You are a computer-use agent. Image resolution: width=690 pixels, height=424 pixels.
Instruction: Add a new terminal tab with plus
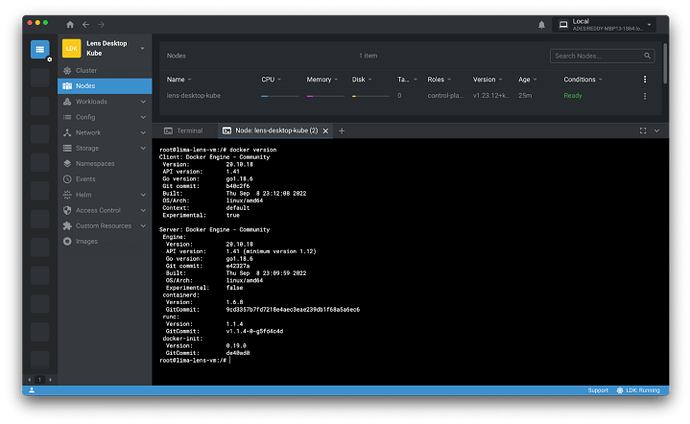[x=341, y=131]
